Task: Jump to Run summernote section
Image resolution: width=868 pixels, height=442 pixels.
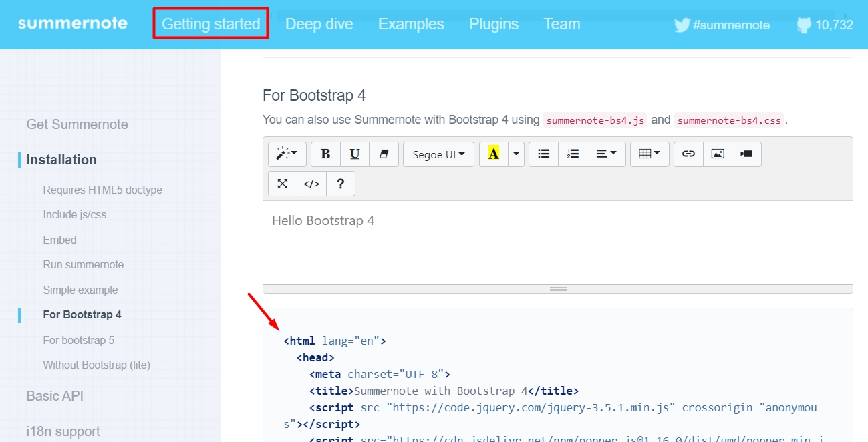Action: click(84, 265)
